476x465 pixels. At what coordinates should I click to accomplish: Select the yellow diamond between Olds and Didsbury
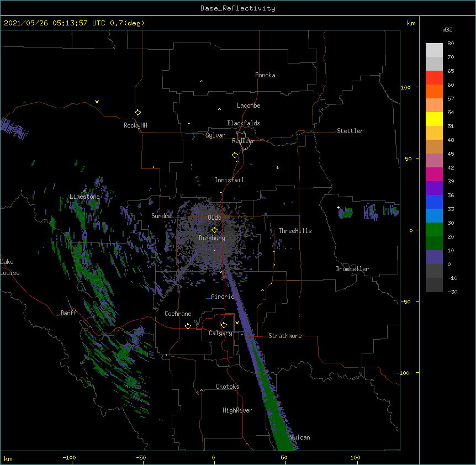214,230
